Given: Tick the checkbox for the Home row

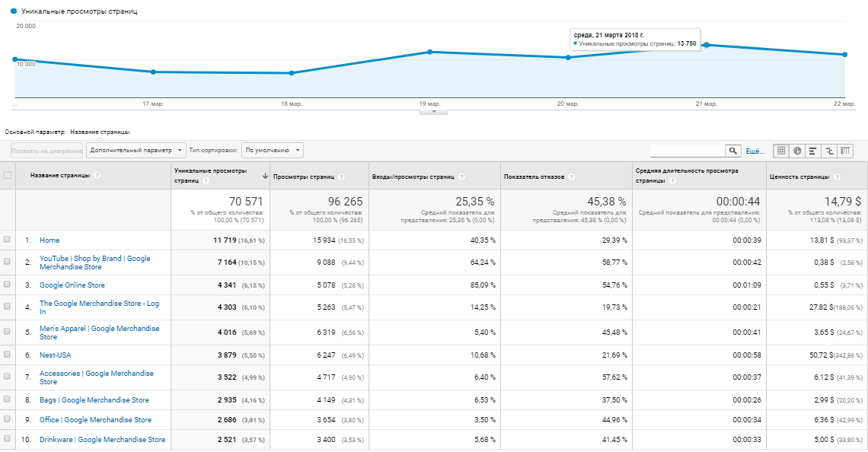Looking at the screenshot, I should 8,240.
